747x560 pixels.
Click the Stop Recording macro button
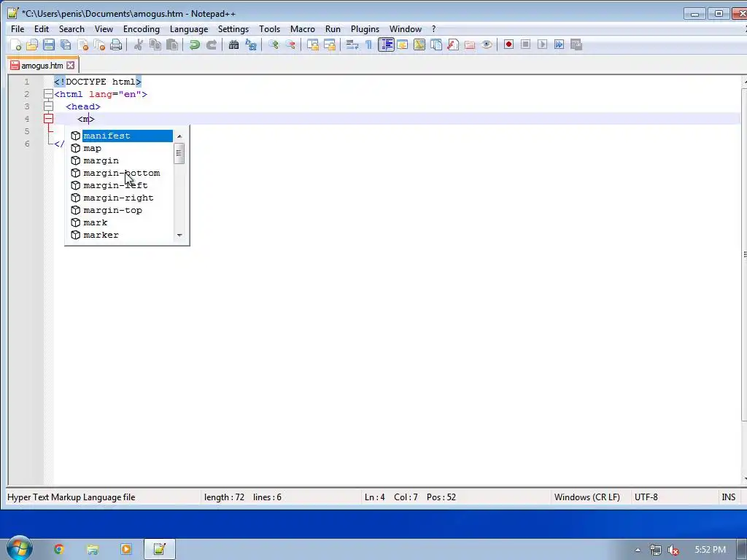[x=525, y=44]
